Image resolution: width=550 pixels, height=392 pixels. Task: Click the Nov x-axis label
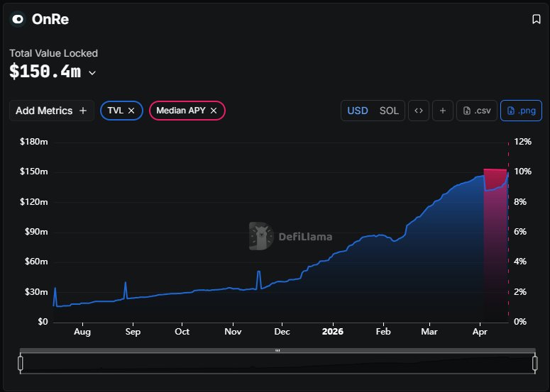(233, 332)
